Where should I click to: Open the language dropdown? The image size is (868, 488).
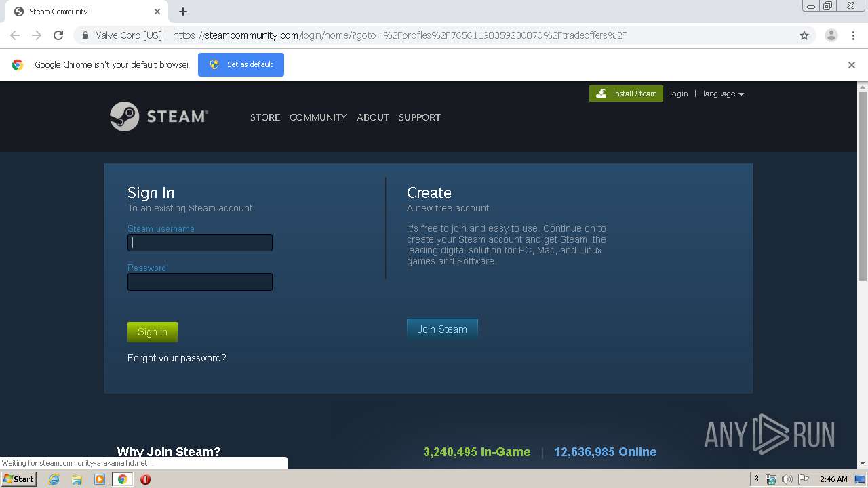pyautogui.click(x=723, y=94)
